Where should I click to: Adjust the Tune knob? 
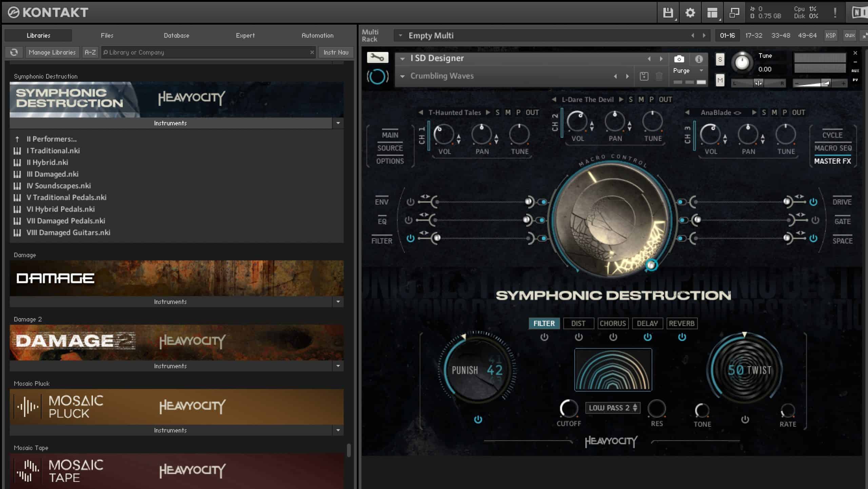click(x=742, y=62)
